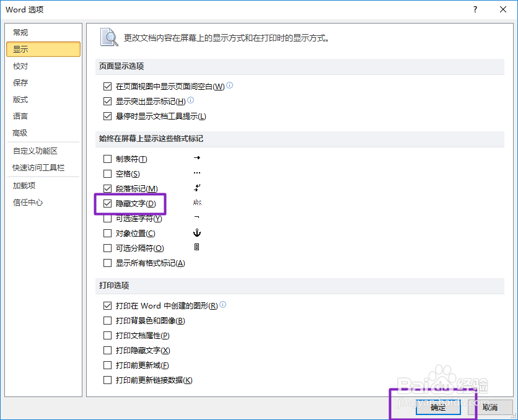Enable 打印文档属性 option
The height and width of the screenshot is (420, 518).
[x=107, y=336]
